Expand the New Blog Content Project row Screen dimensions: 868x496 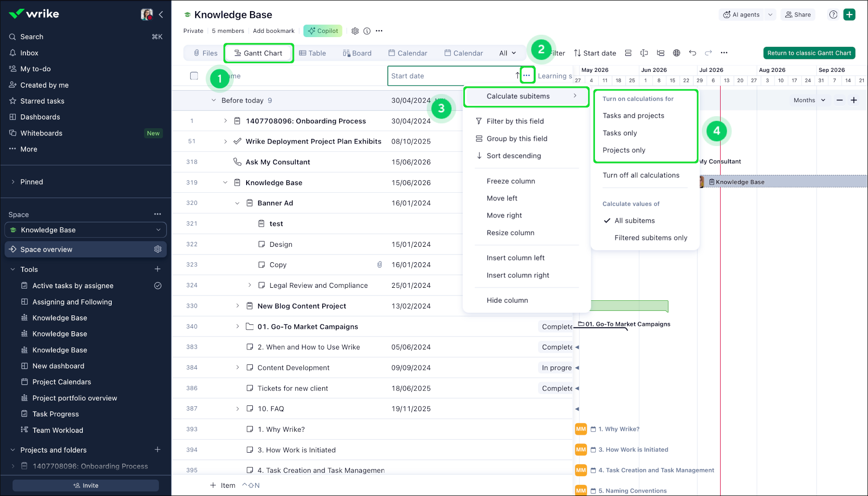click(237, 306)
